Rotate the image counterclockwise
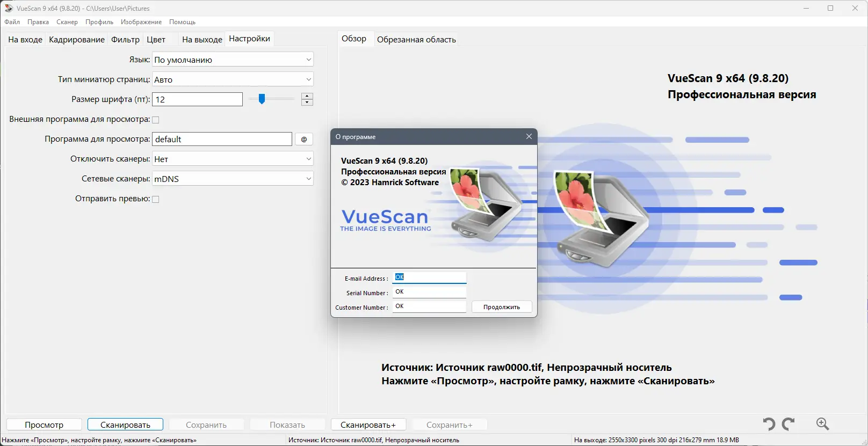The image size is (868, 446). pyautogui.click(x=769, y=424)
